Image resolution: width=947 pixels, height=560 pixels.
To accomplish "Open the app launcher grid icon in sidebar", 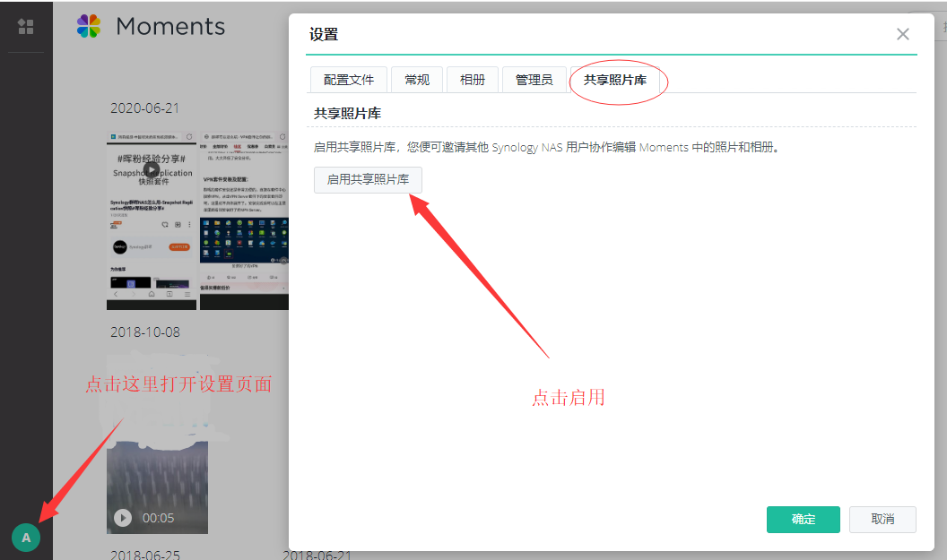I will (x=24, y=27).
